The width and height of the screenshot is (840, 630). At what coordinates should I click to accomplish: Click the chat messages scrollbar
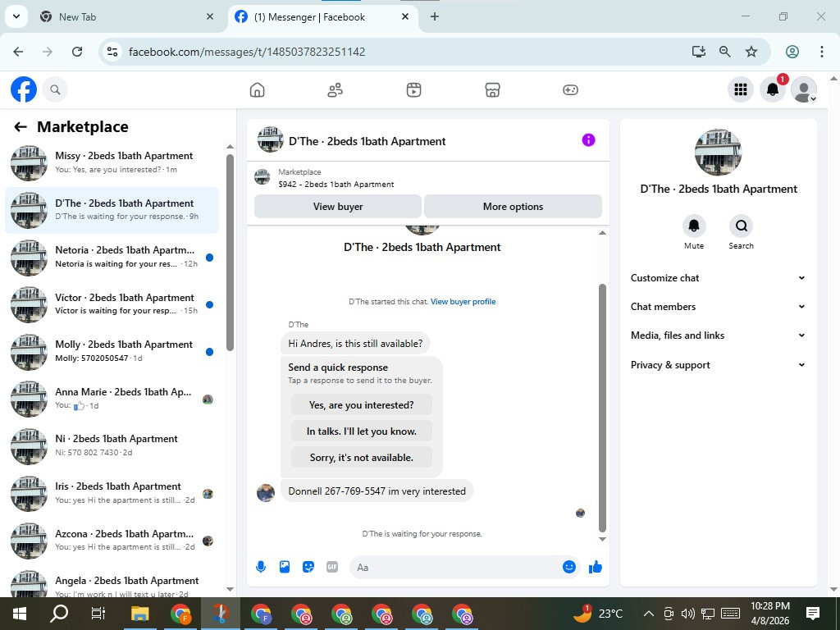click(602, 407)
